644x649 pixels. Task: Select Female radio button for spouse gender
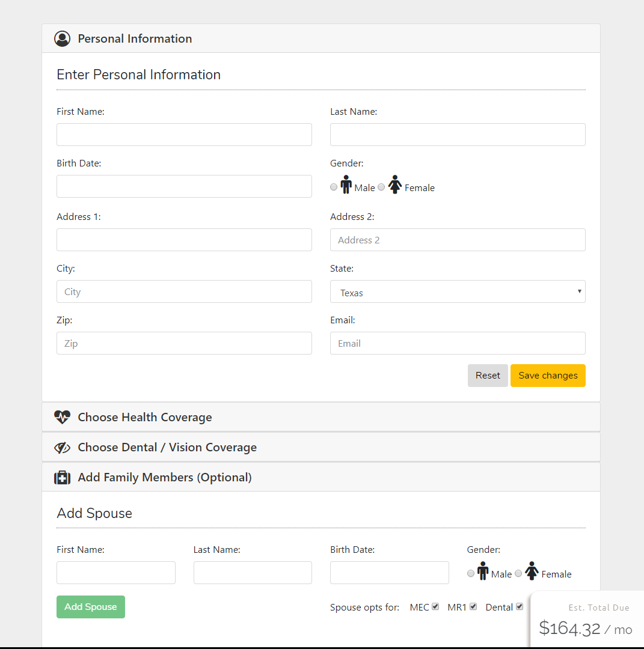[x=518, y=574]
